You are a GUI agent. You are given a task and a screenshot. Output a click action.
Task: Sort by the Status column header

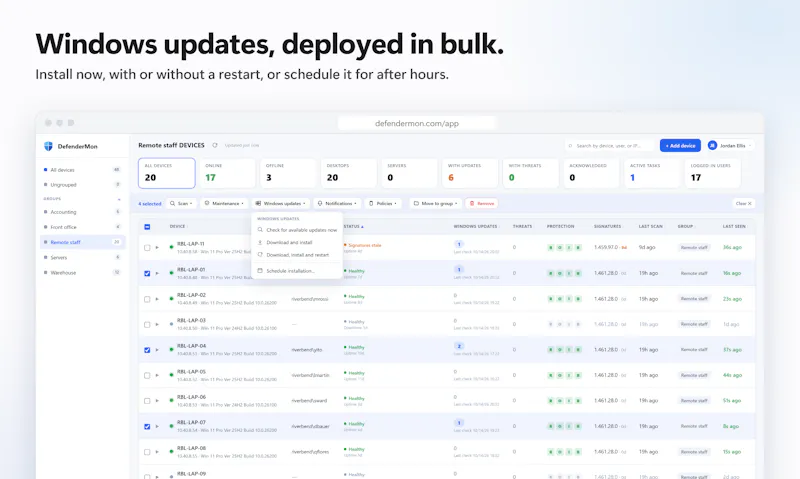354,226
